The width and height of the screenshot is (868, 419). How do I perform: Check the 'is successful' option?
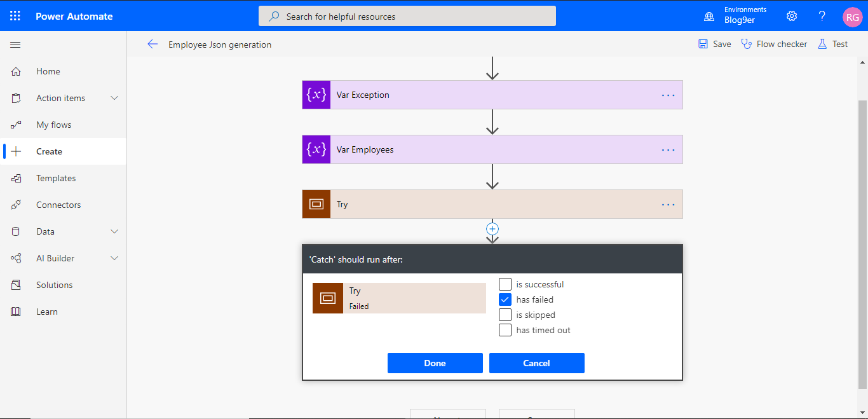coord(505,284)
